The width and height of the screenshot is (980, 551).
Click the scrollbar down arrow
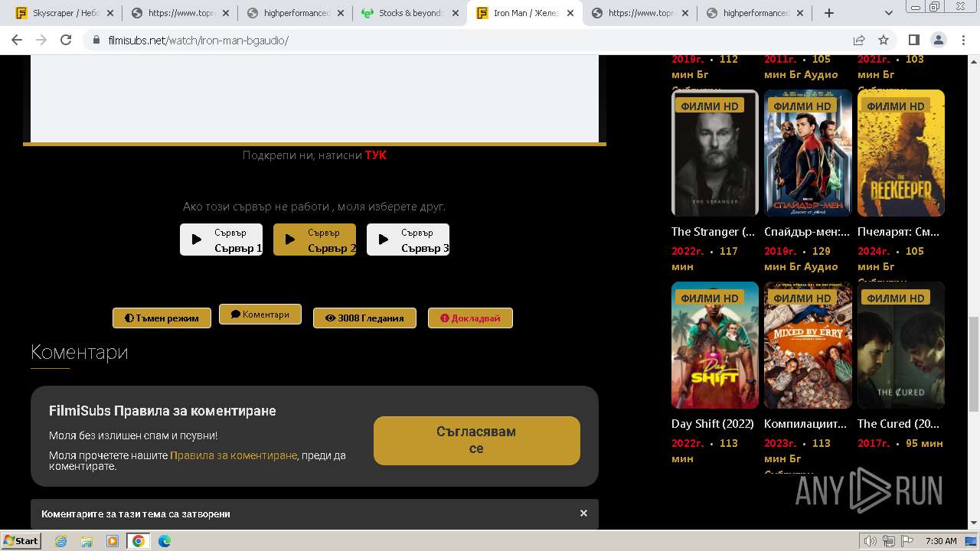coord(973,523)
